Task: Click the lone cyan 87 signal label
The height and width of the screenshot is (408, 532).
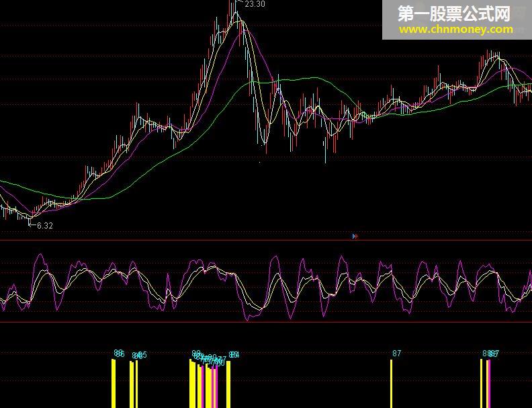Action: 396,354
